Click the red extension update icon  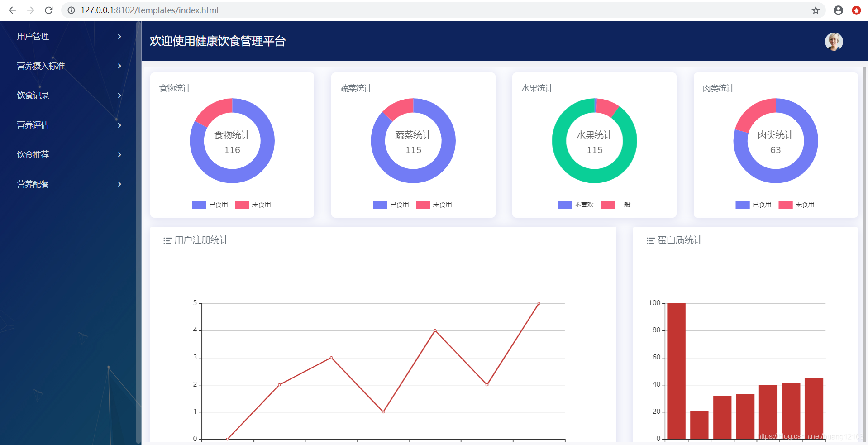[856, 10]
